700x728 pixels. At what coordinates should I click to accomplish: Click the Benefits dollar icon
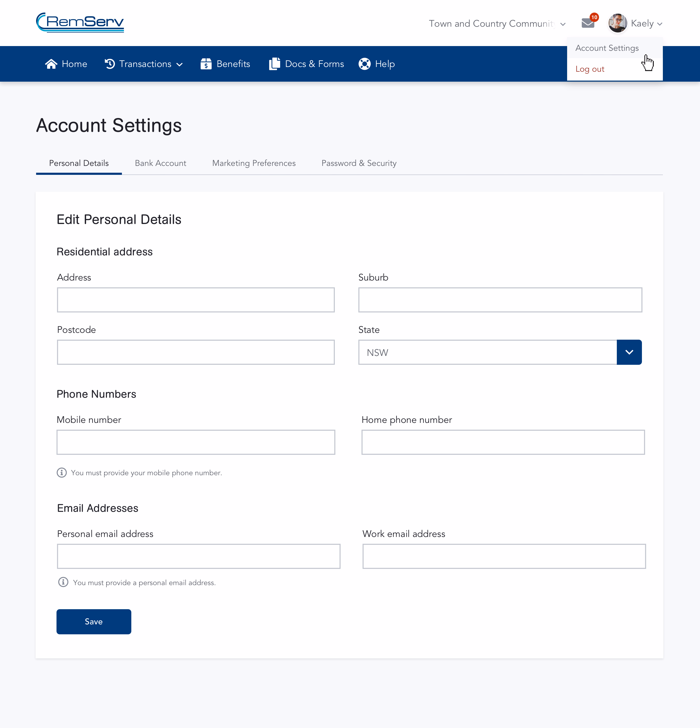[x=206, y=64]
